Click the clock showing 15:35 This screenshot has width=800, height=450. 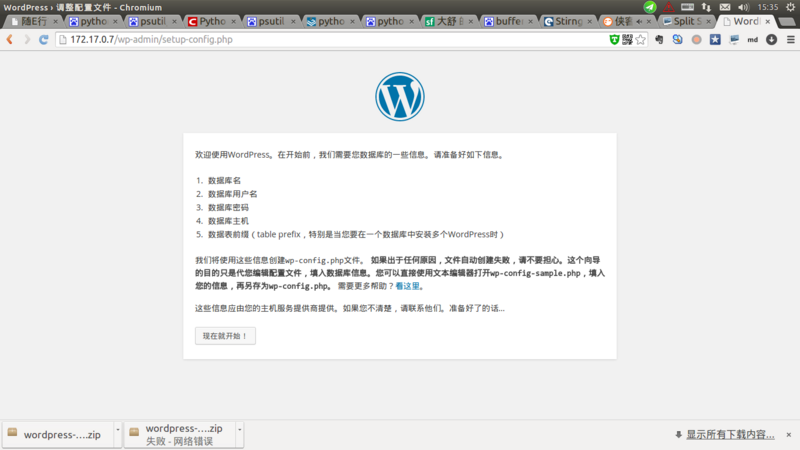(767, 7)
